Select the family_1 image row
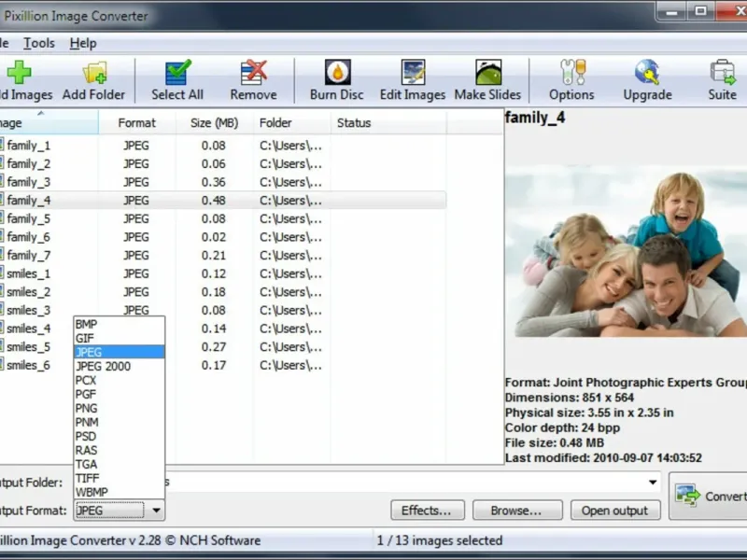Viewport: 747px width, 560px height. pyautogui.click(x=223, y=146)
